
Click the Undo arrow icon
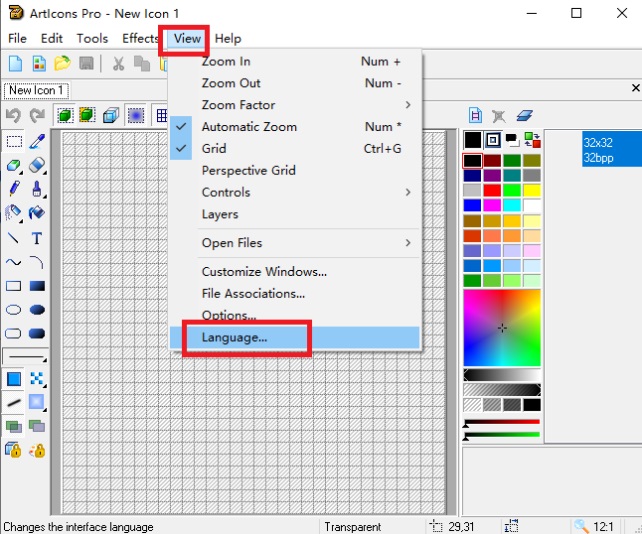(14, 115)
